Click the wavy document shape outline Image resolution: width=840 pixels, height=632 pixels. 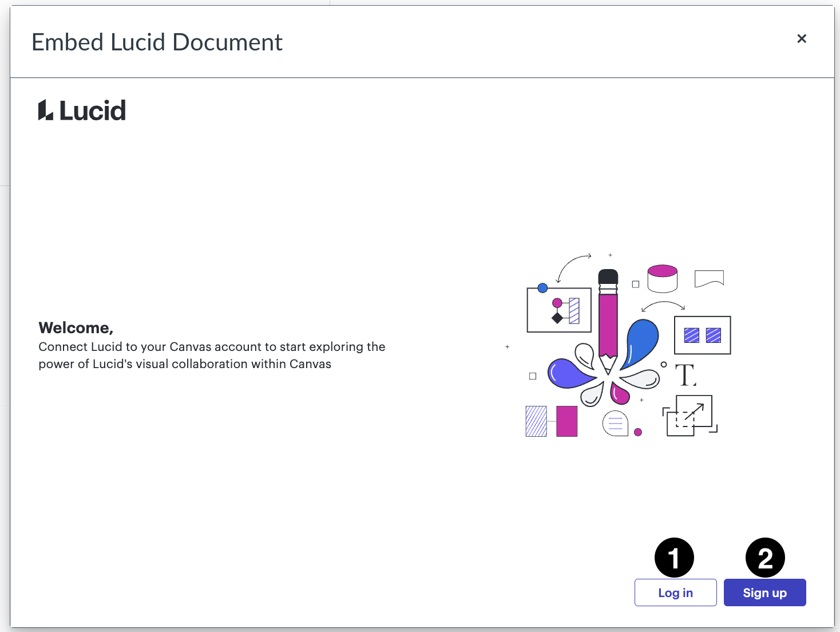(x=709, y=278)
